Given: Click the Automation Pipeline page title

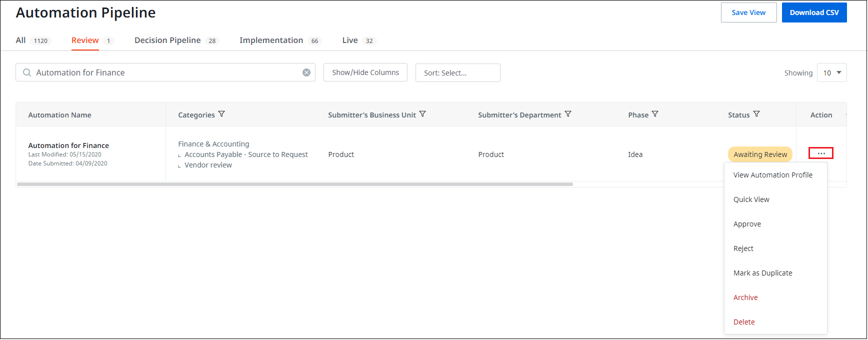Looking at the screenshot, I should click(85, 12).
